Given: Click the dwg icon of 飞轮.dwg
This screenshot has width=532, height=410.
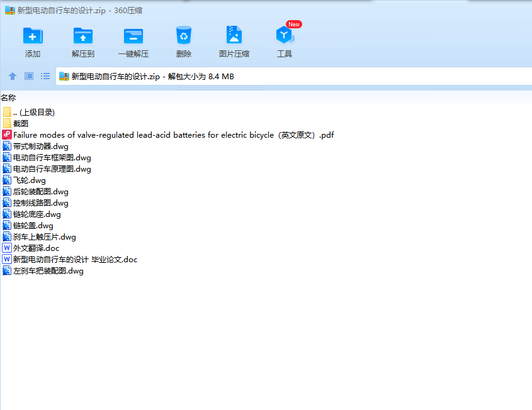Looking at the screenshot, I should tap(7, 180).
